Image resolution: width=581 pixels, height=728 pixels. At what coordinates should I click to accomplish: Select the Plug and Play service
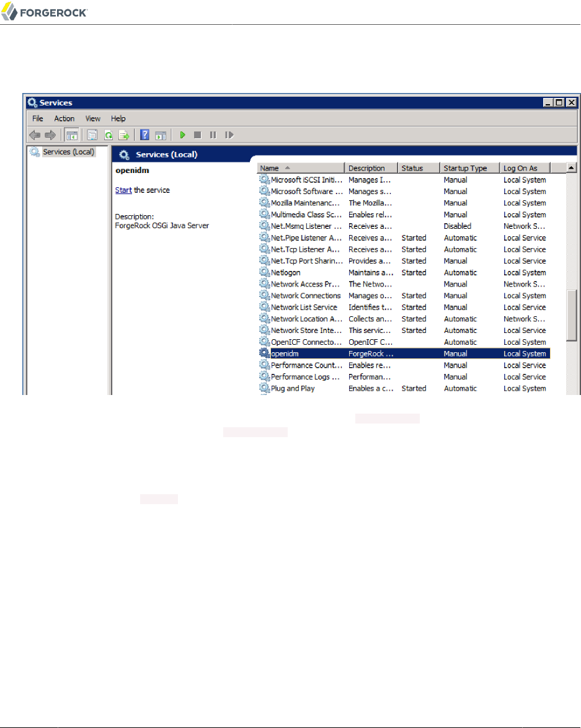[x=404, y=389]
